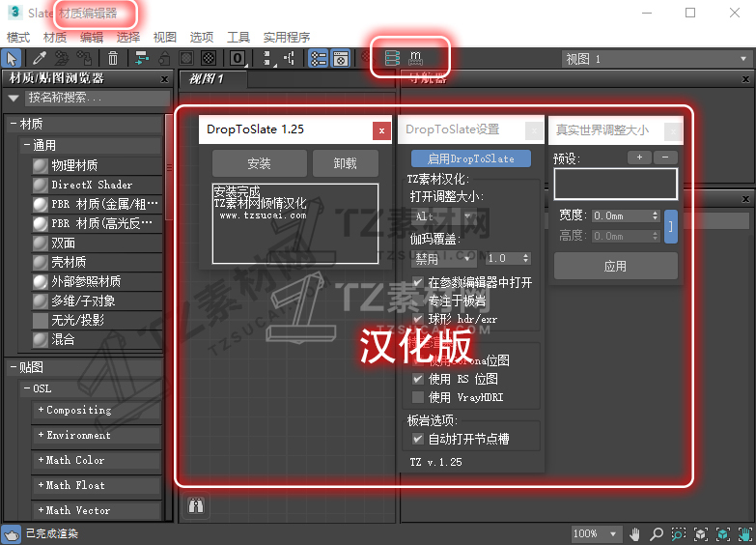Toggle the blue bracket aspect lock button
Screen dimensions: 756x545
(x=671, y=226)
